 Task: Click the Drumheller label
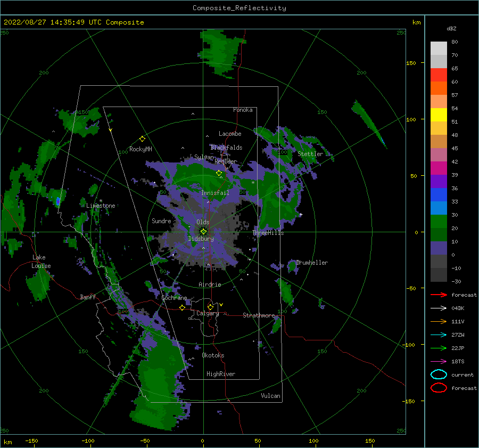click(312, 263)
